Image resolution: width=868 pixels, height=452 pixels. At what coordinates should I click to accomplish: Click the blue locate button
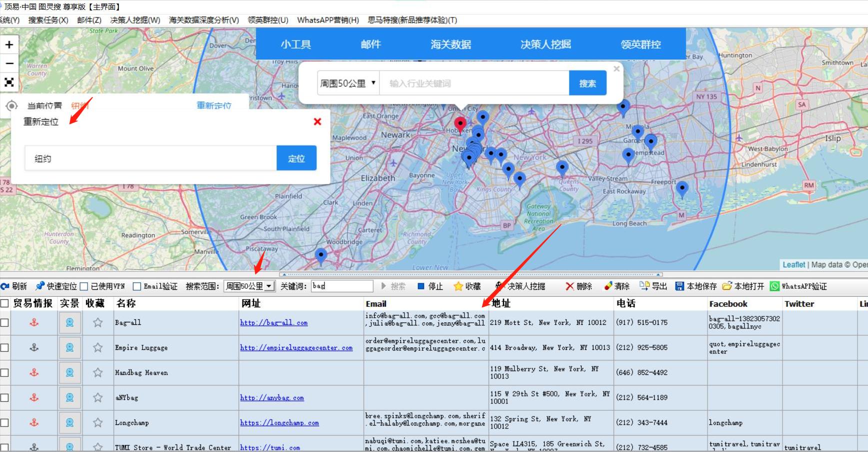(x=296, y=158)
